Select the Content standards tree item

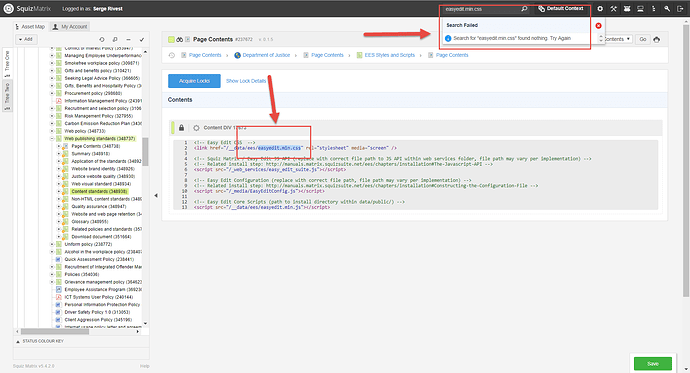(99, 191)
